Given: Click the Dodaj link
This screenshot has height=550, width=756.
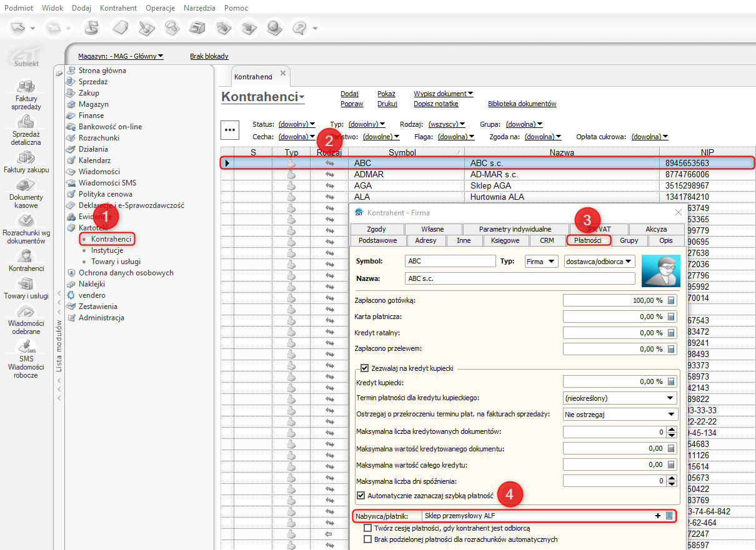Looking at the screenshot, I should tap(349, 94).
